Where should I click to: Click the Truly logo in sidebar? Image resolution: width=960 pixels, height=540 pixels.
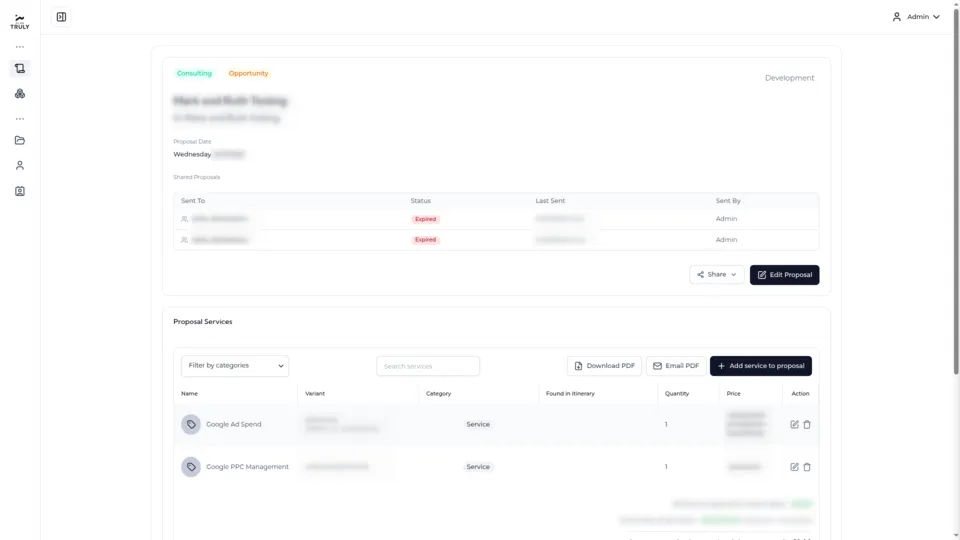20,22
